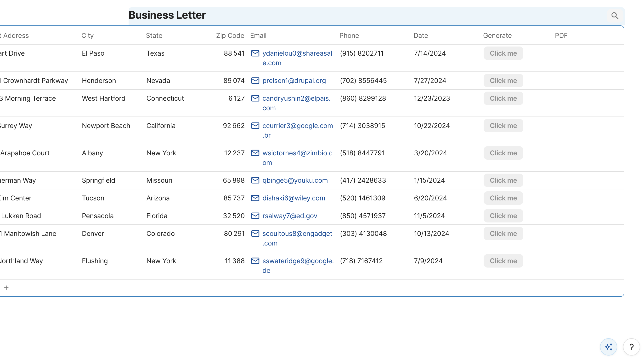
Task: Add a new row with the plus icon
Action: click(6, 287)
